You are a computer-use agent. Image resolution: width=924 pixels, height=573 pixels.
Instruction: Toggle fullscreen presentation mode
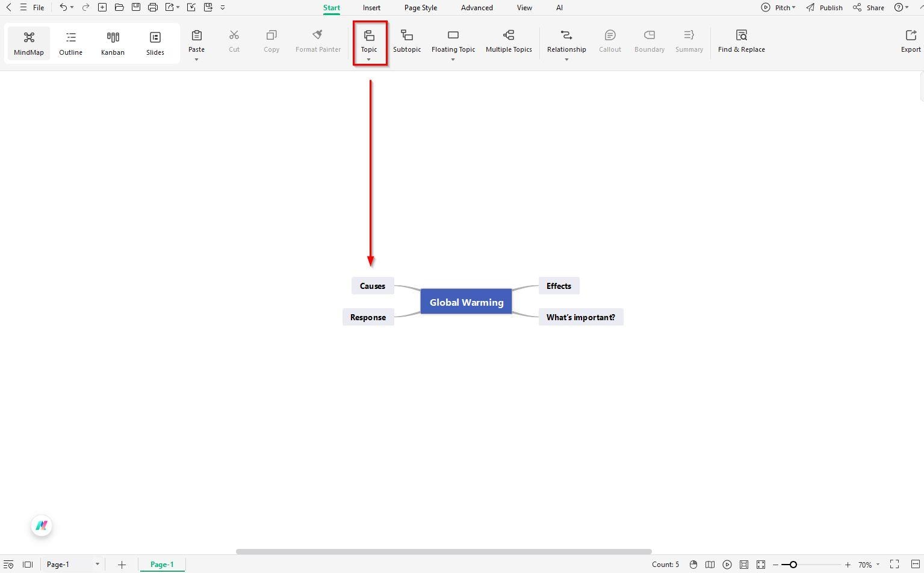point(893,565)
